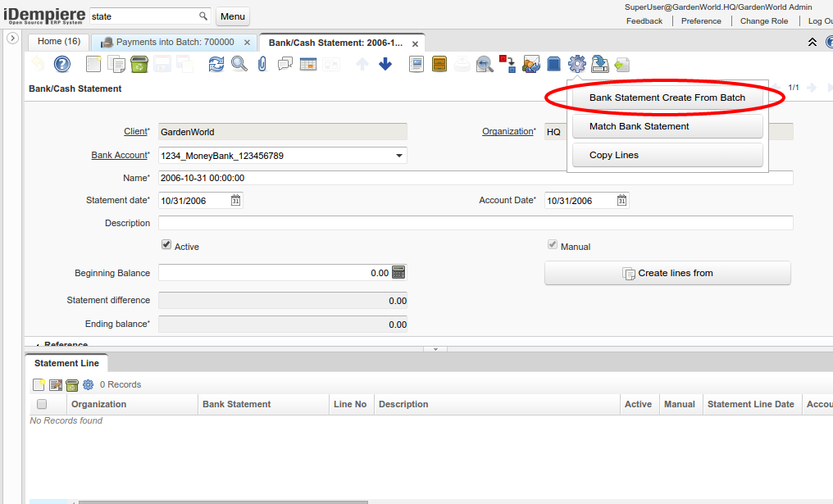833x504 pixels.
Task: Click into the Description input field
Action: tap(476, 223)
